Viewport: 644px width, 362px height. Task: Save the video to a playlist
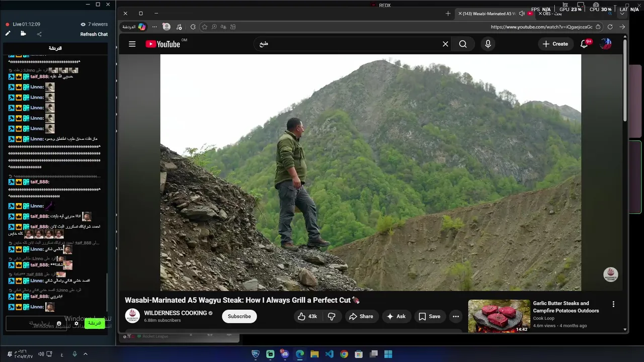(x=429, y=316)
